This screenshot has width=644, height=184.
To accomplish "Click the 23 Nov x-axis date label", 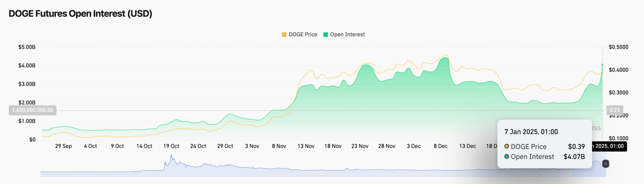I will [x=359, y=146].
